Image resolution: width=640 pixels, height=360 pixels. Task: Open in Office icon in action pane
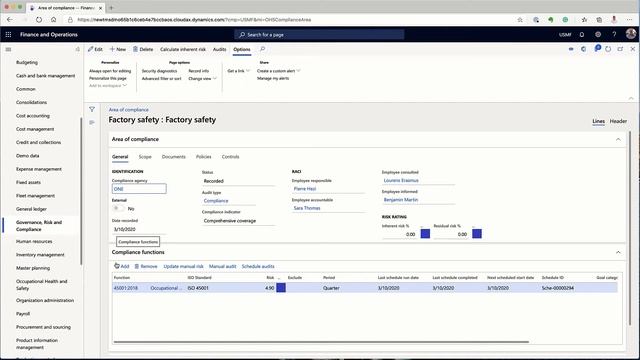pos(584,49)
